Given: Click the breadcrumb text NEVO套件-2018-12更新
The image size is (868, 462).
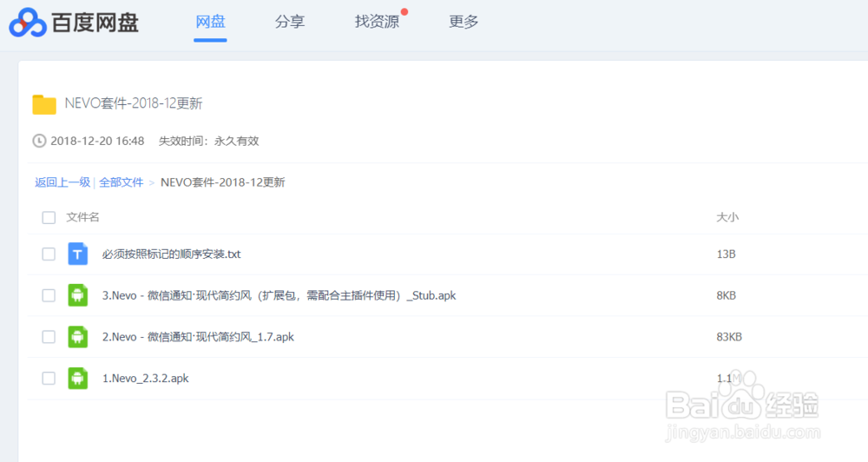Looking at the screenshot, I should pos(222,182).
